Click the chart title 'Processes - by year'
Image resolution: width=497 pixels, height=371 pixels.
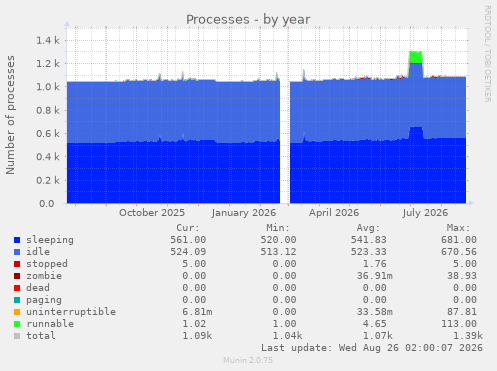(x=248, y=20)
